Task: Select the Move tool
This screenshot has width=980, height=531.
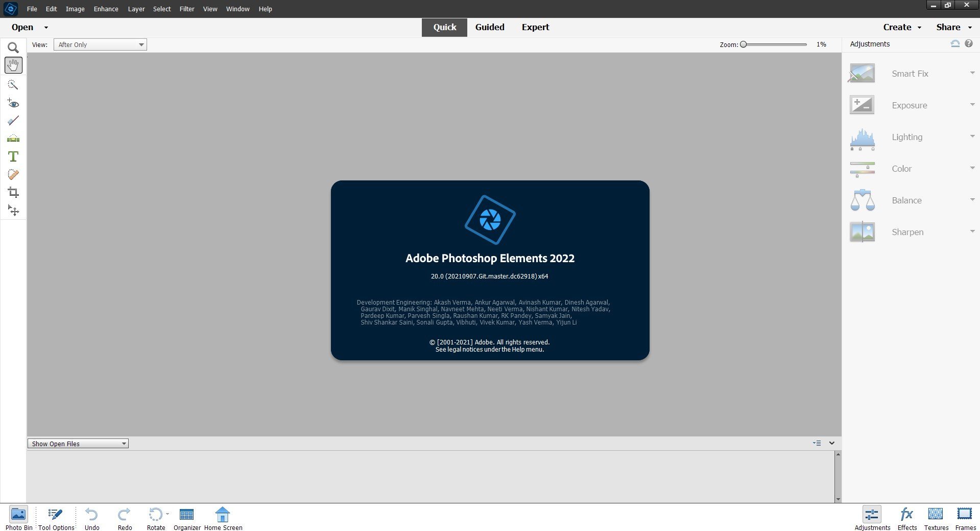Action: [13, 211]
